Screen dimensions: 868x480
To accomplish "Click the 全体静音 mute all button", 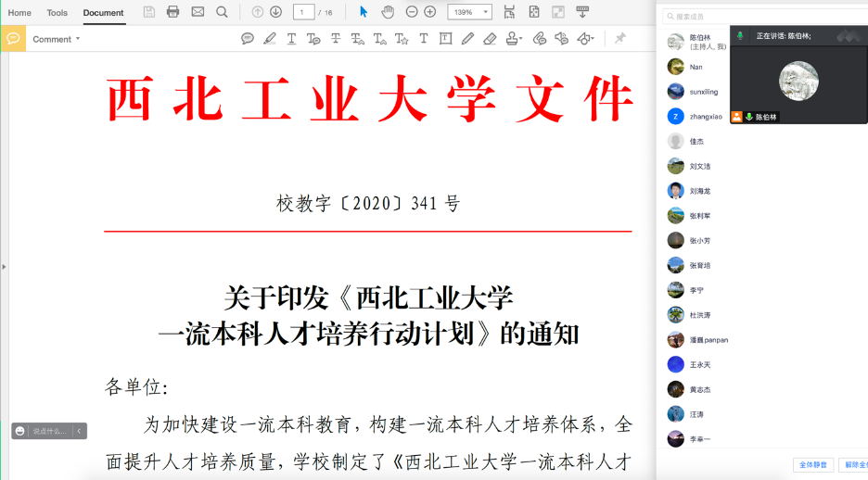I will point(813,464).
